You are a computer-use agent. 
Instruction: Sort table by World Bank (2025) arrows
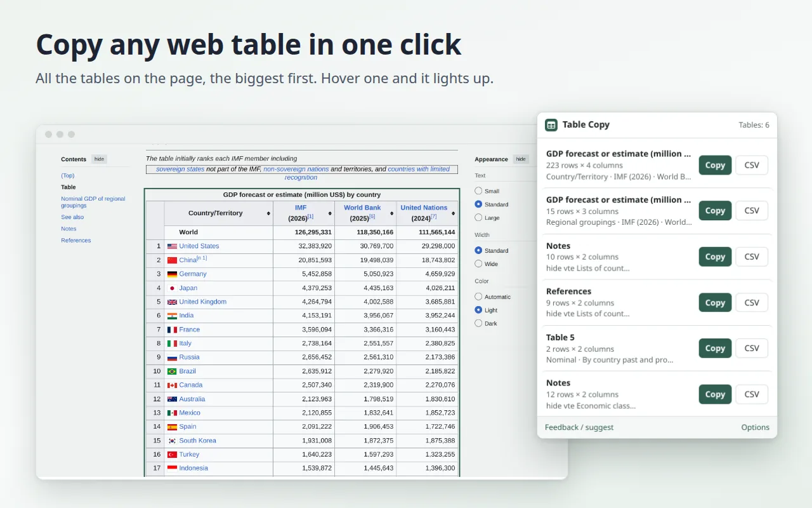(391, 213)
